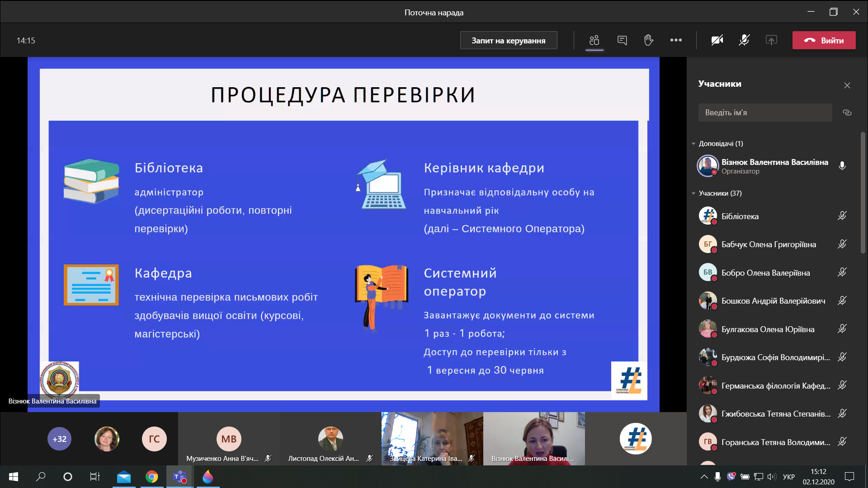Click the red Вийти leave button

point(824,40)
